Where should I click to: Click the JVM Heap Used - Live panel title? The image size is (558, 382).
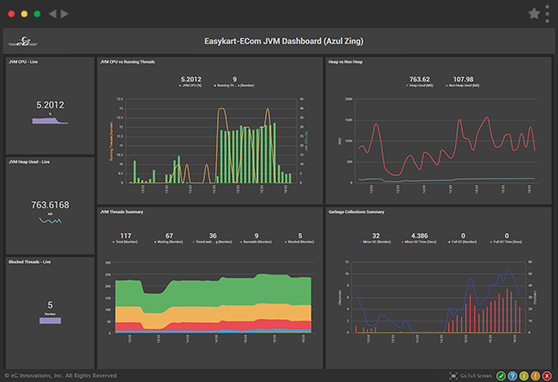(29, 162)
